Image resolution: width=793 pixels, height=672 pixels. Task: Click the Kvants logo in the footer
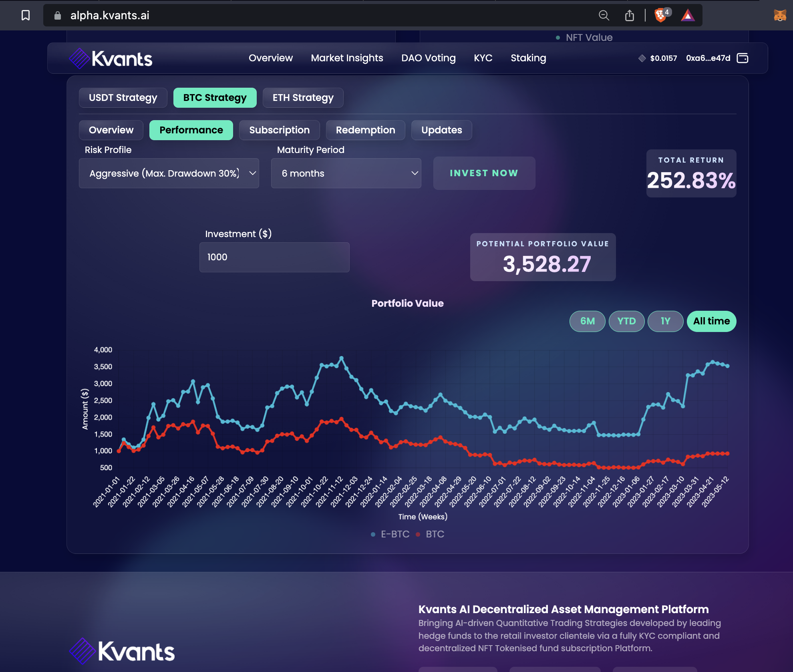pyautogui.click(x=122, y=651)
